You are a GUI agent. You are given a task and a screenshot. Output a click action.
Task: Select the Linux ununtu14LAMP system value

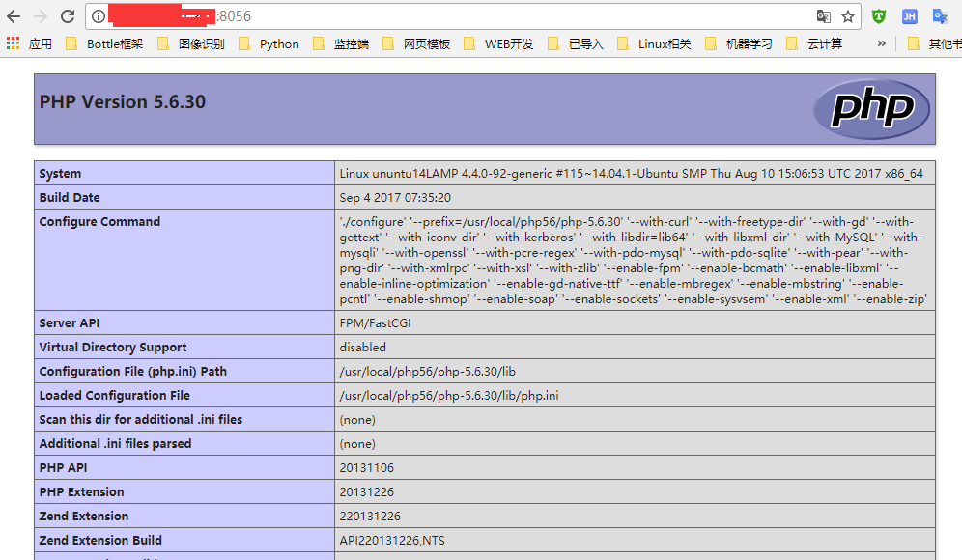click(632, 174)
